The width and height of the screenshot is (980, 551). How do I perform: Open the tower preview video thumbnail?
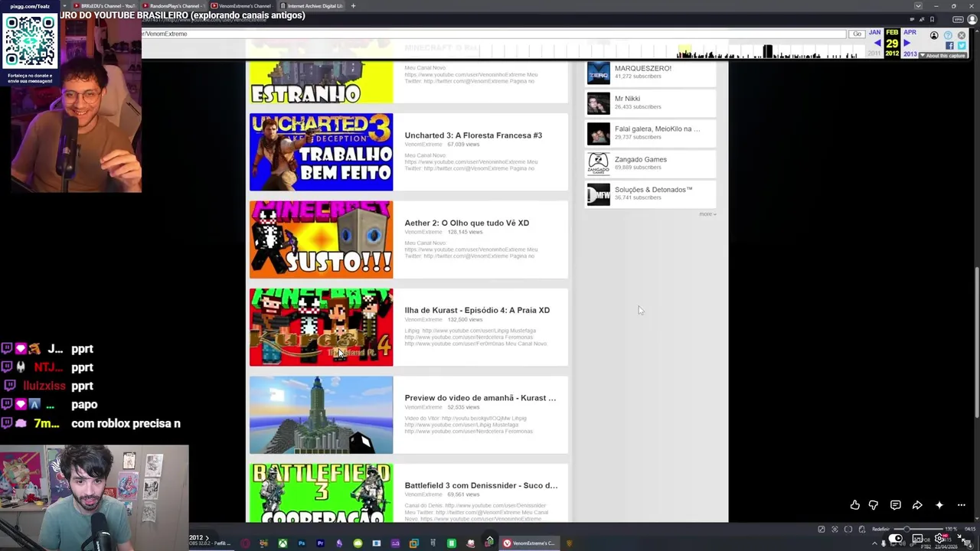[321, 415]
